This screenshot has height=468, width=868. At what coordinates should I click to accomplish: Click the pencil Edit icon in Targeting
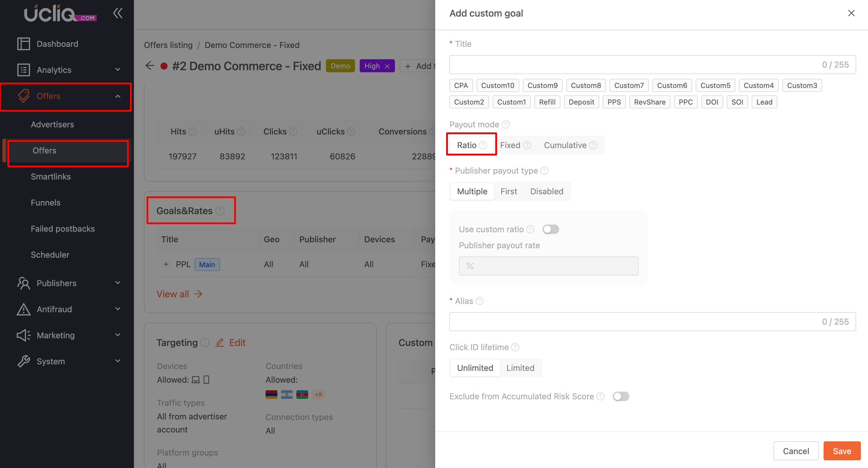coord(220,343)
